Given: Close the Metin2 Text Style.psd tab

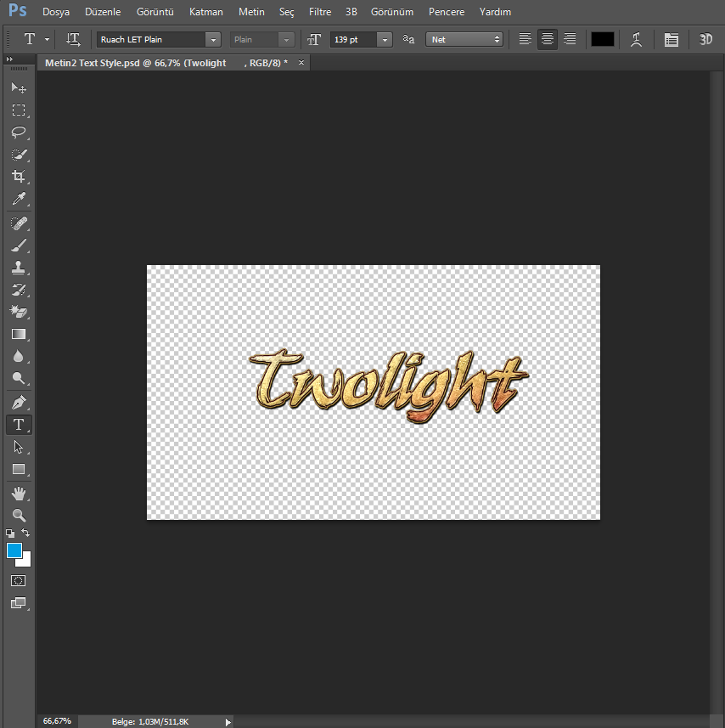Looking at the screenshot, I should (301, 62).
